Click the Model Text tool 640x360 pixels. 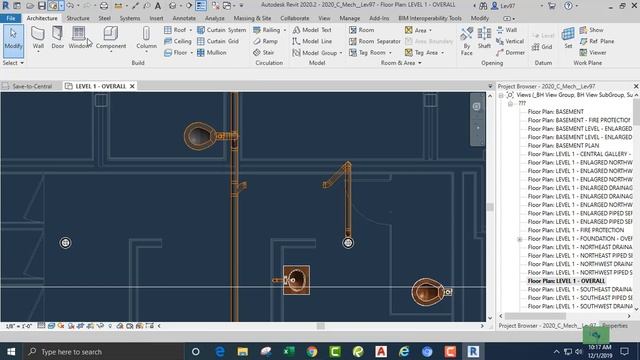312,30
